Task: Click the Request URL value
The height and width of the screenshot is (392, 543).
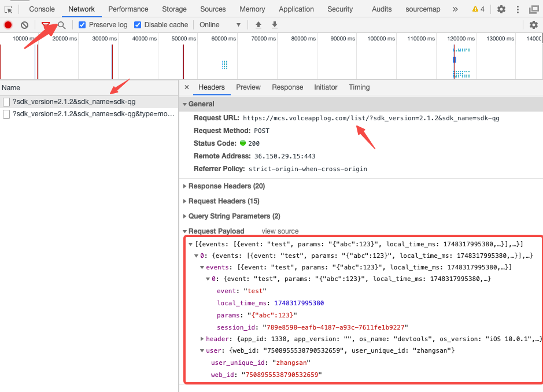Action: coord(371,118)
